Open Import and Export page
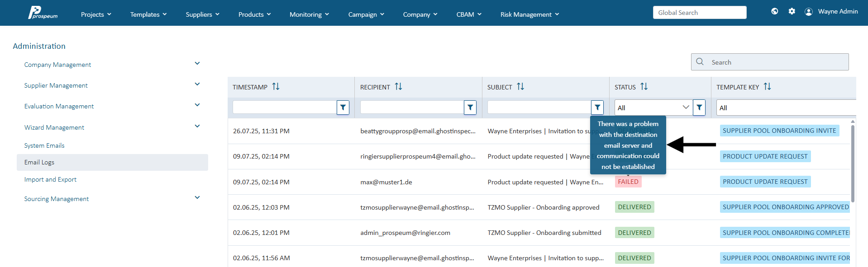This screenshot has height=267, width=868. pyautogui.click(x=50, y=179)
